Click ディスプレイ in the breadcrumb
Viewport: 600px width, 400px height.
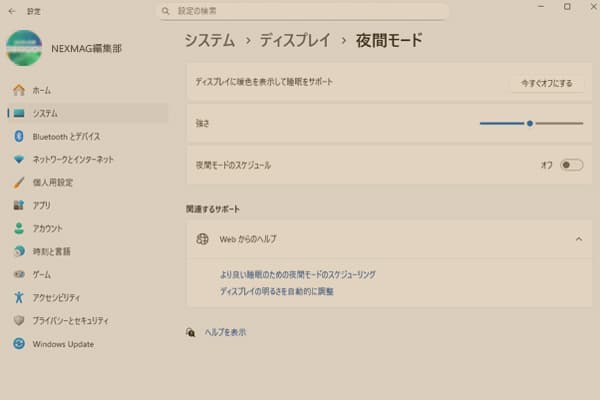click(295, 40)
